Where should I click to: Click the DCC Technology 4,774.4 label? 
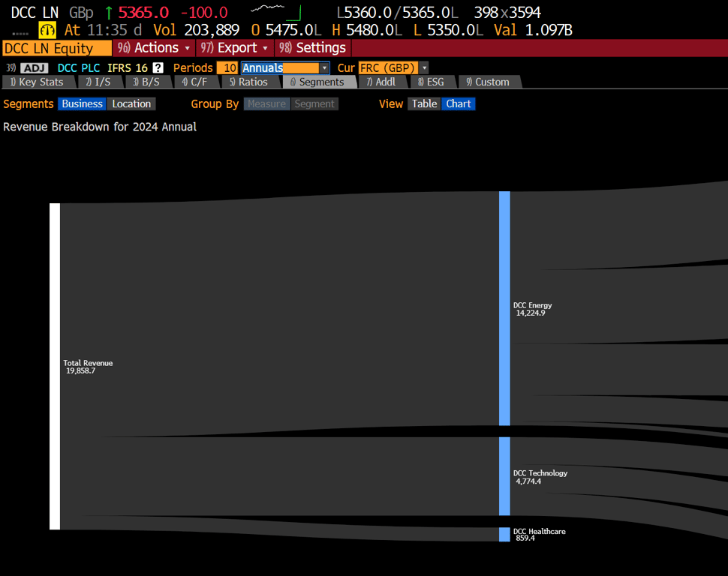click(x=540, y=477)
